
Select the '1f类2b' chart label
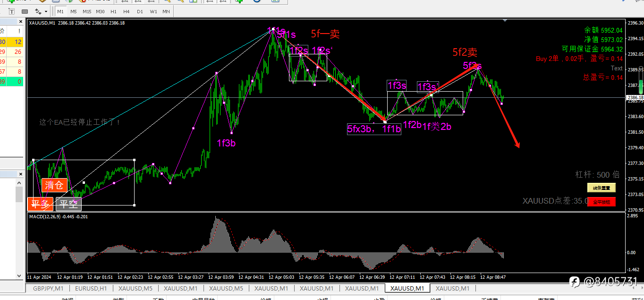437,126
